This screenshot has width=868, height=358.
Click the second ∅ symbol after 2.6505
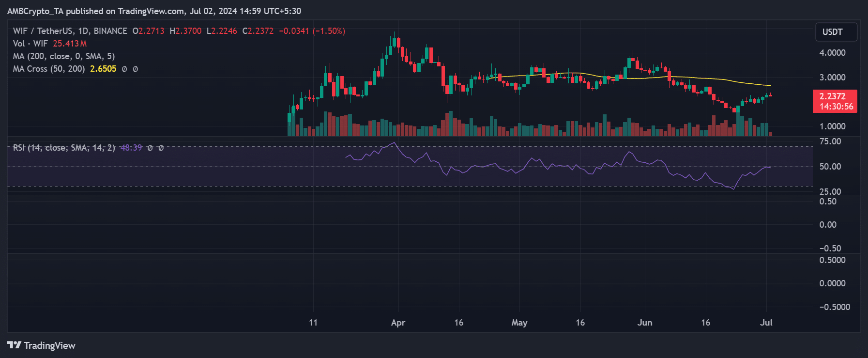tap(135, 69)
